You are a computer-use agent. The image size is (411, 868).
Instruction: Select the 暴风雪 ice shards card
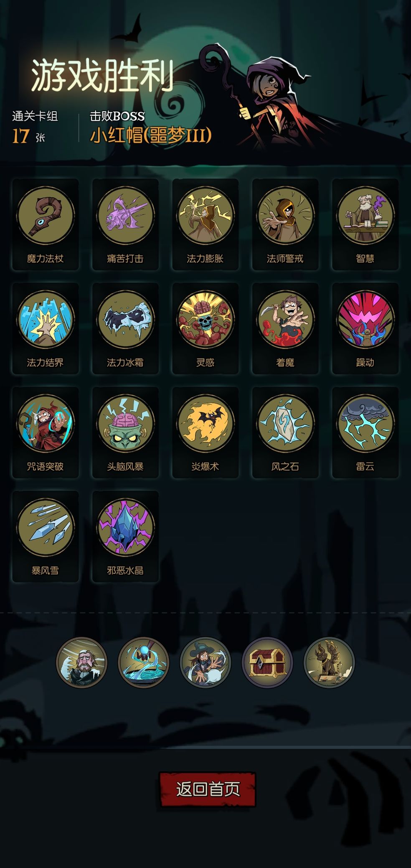[46, 537]
